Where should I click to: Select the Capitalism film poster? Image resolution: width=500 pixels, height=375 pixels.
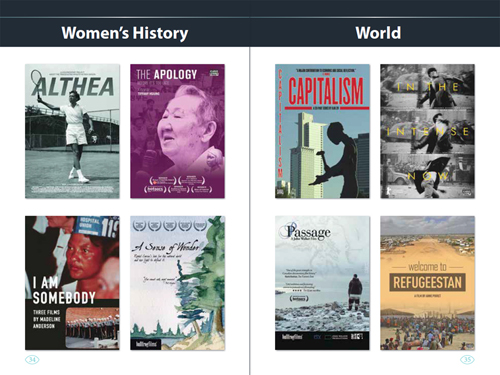click(322, 131)
